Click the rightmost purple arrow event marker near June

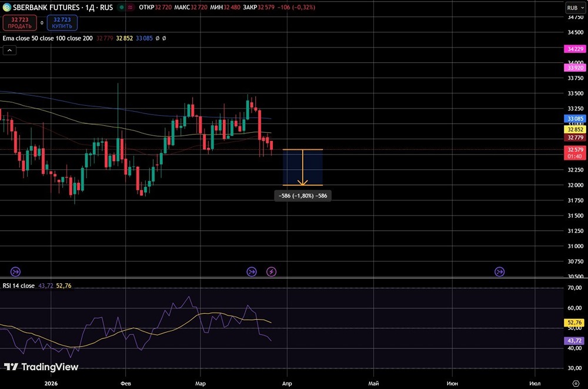tap(499, 271)
